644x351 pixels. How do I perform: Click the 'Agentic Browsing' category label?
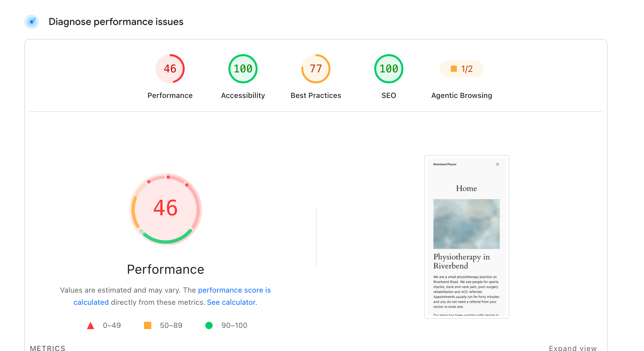tap(462, 96)
